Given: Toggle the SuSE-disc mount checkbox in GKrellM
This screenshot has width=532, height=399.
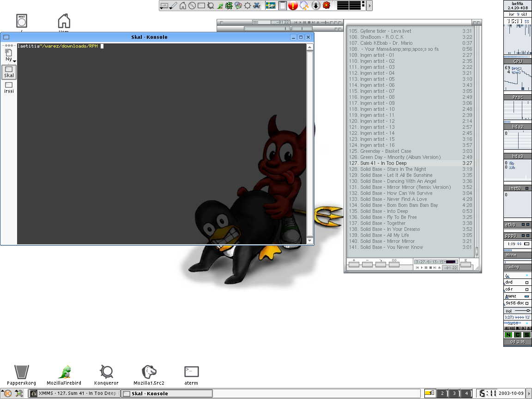Looking at the screenshot, I should click(x=527, y=303).
